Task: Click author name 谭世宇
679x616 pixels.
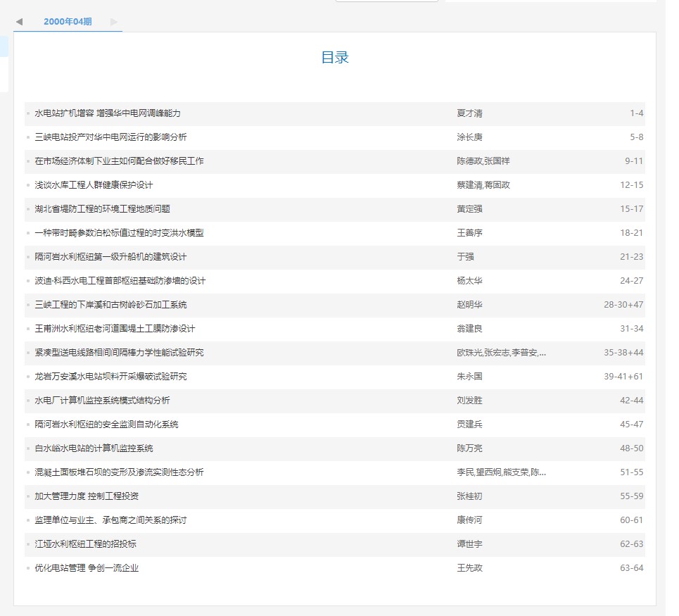Action: (x=469, y=544)
